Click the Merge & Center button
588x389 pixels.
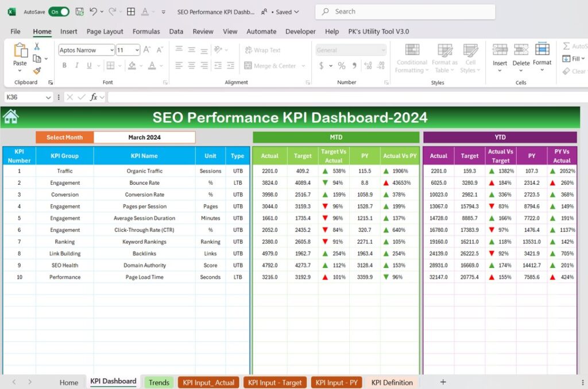[x=270, y=66]
